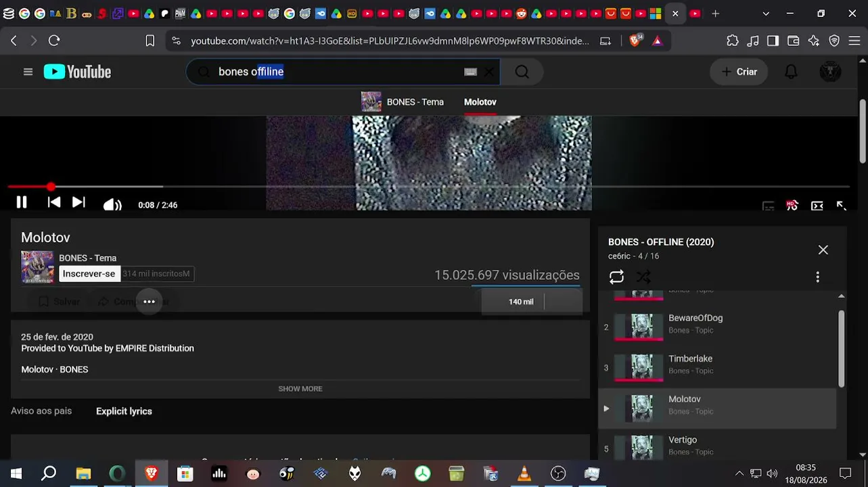Open the YouTube guide hamburger menu

(28, 72)
